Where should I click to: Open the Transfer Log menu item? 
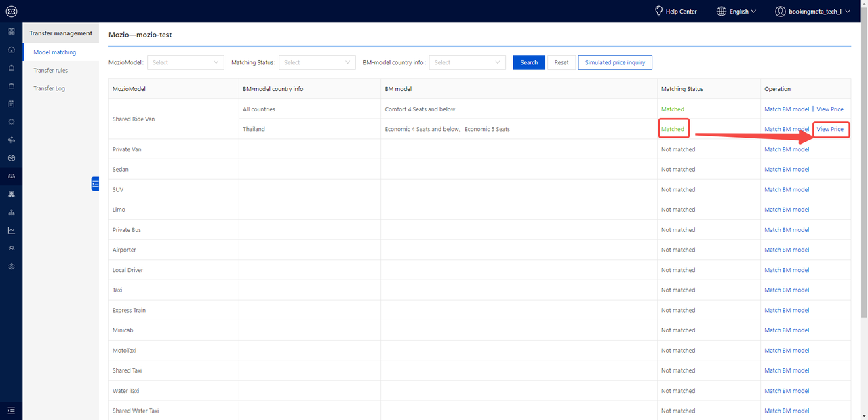point(50,89)
